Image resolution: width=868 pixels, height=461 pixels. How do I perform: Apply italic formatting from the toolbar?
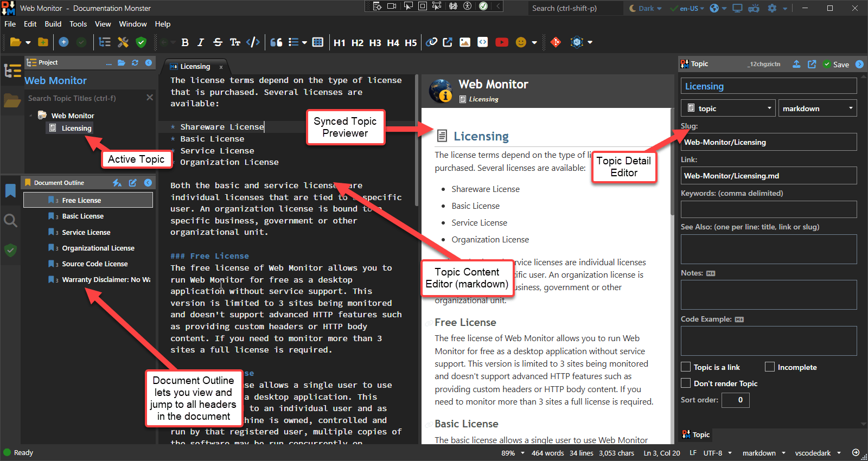[x=201, y=42]
